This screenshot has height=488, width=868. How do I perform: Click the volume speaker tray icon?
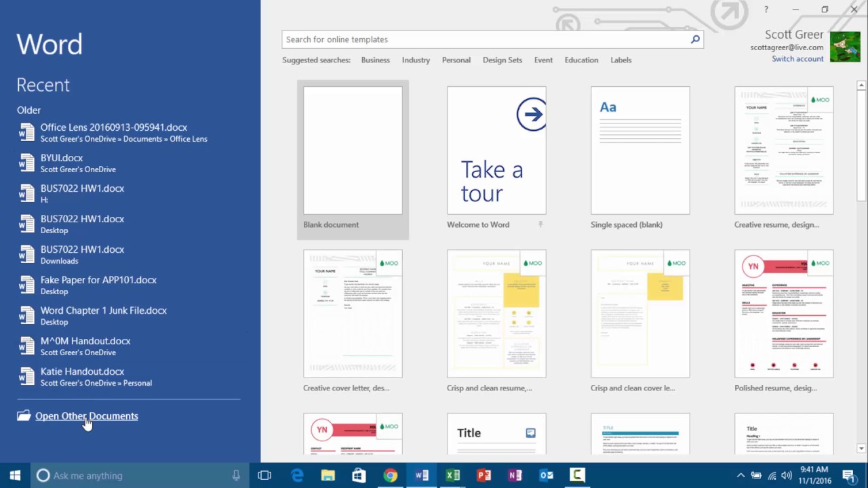tap(787, 475)
